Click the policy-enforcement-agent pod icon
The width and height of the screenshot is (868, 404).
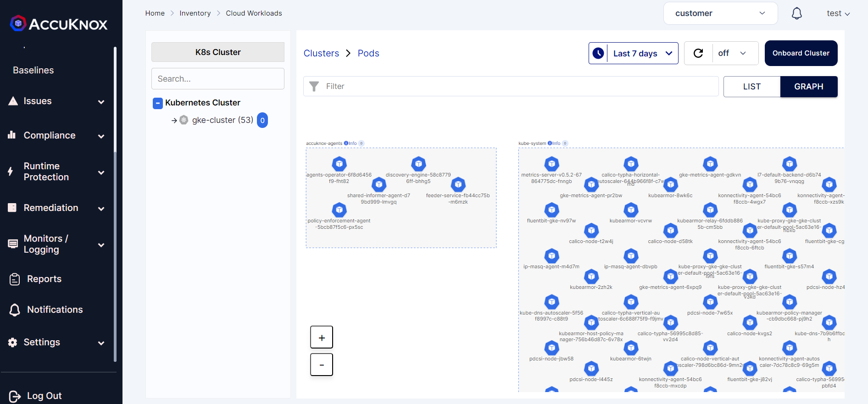[x=339, y=210]
